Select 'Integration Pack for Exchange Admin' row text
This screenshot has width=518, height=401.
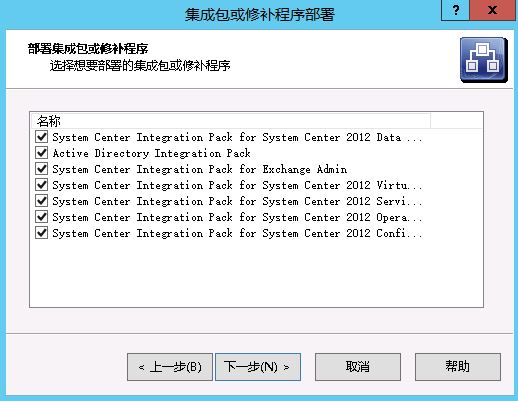coord(200,169)
